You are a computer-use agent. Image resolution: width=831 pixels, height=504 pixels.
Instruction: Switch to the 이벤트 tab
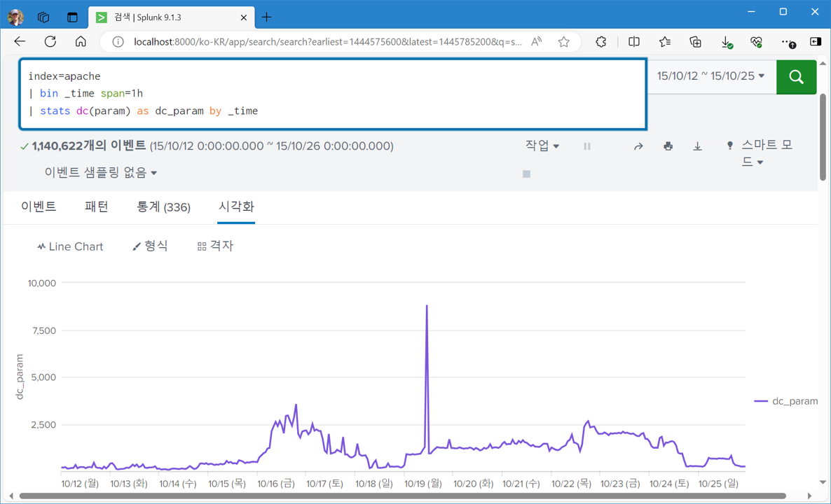tap(39, 207)
